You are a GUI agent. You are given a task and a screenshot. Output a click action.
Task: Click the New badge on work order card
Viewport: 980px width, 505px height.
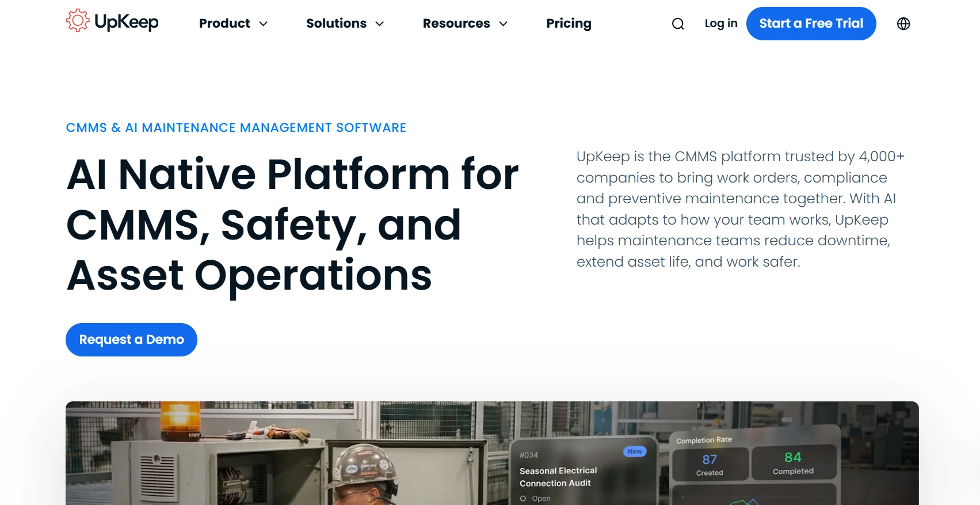pos(635,451)
